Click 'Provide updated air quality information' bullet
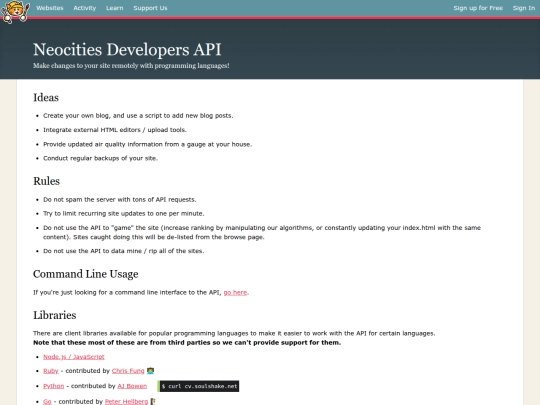 point(147,144)
